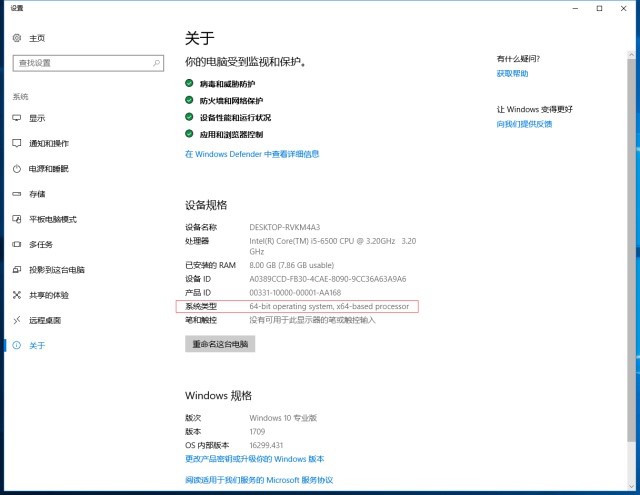Click the Multitasking icon
The height and width of the screenshot is (495, 640).
point(17,244)
